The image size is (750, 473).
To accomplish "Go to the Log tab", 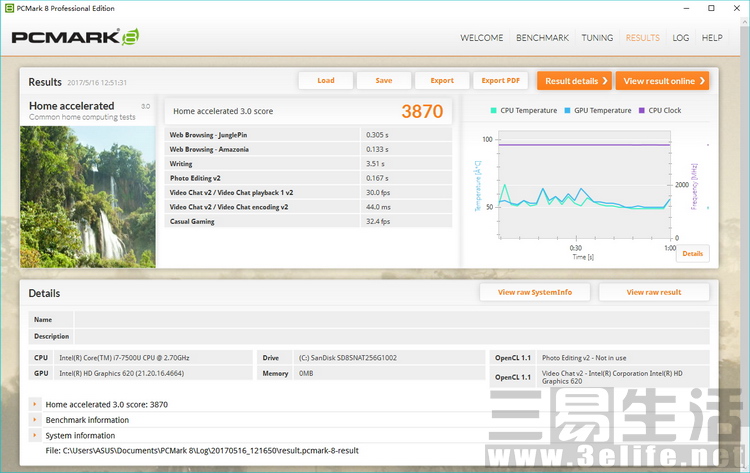I will click(681, 38).
